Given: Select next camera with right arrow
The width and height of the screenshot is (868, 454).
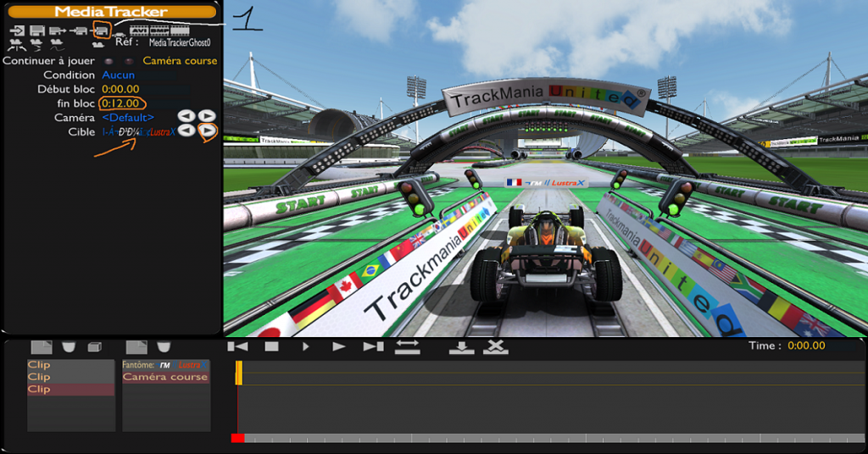Looking at the screenshot, I should point(207,115).
